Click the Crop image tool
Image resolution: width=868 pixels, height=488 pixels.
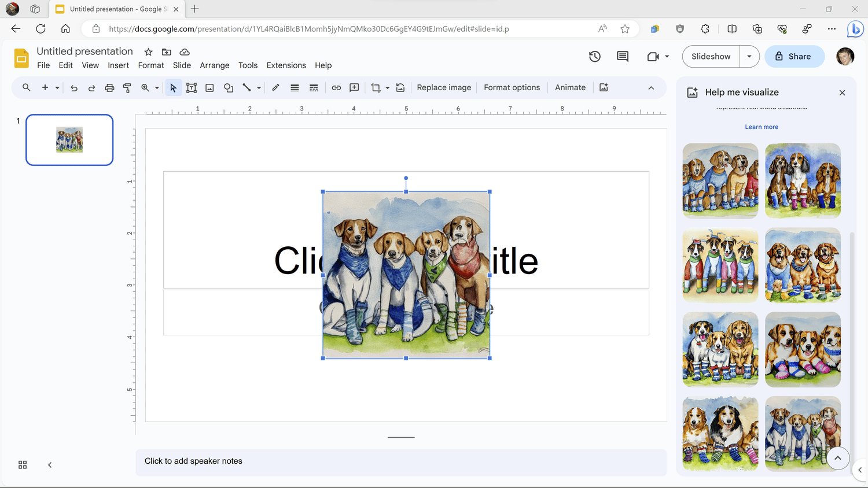tap(376, 88)
